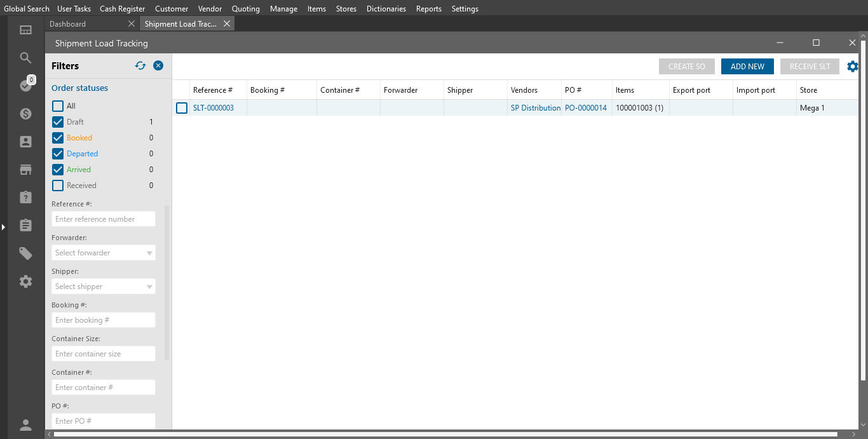Screen dimensions: 868x439
Task: Open the clipboard list sidebar icon
Action: (x=25, y=226)
